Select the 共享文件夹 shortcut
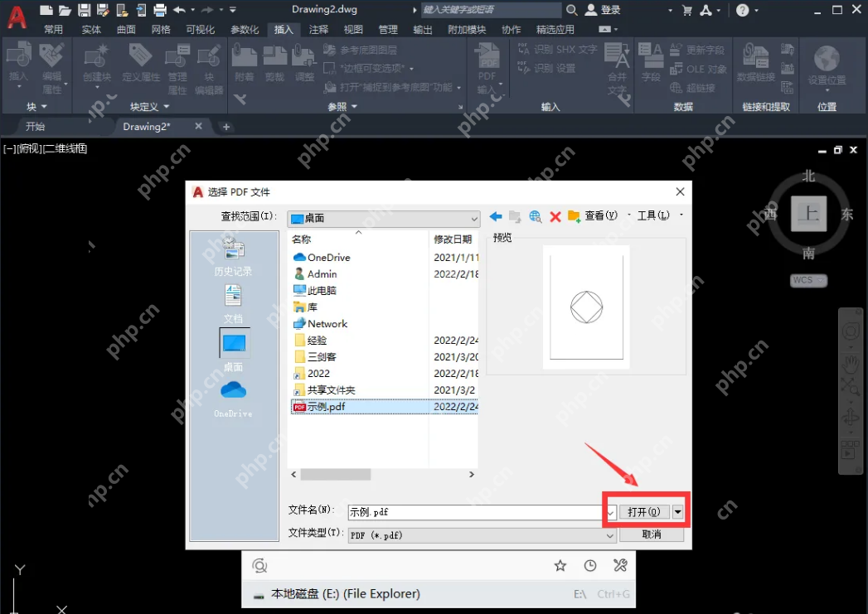Image resolution: width=868 pixels, height=614 pixels. pos(324,390)
